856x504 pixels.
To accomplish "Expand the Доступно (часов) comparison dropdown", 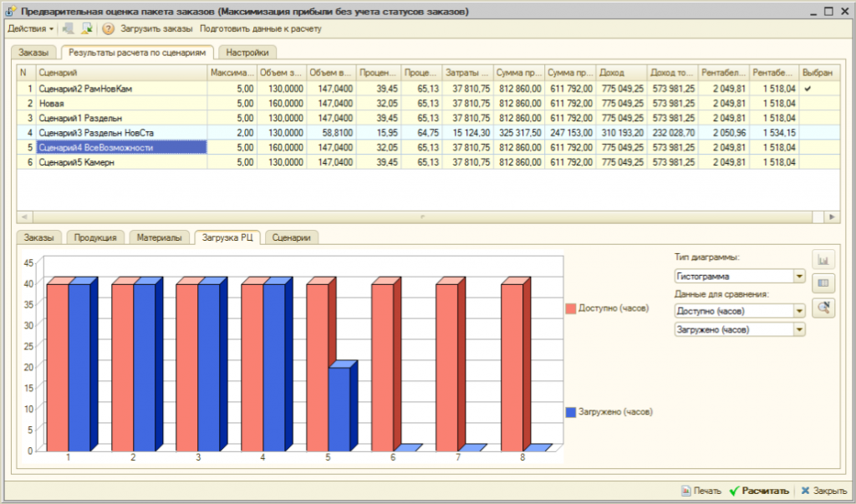I will tap(799, 311).
